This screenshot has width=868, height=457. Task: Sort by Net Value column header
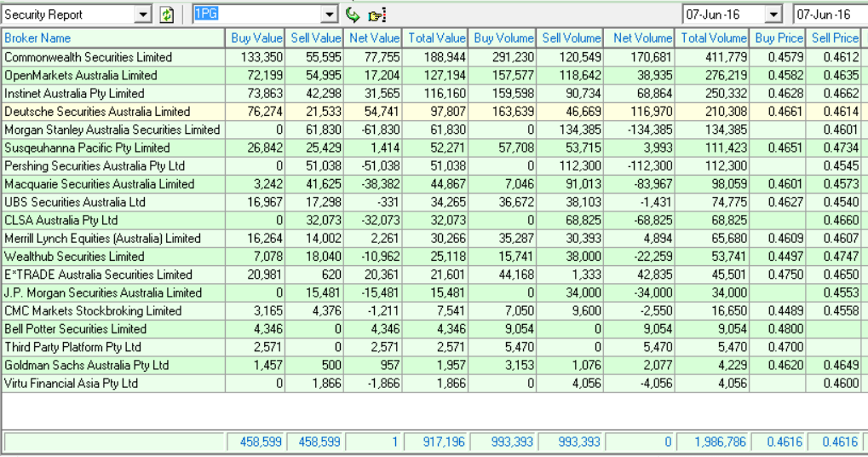(x=373, y=38)
